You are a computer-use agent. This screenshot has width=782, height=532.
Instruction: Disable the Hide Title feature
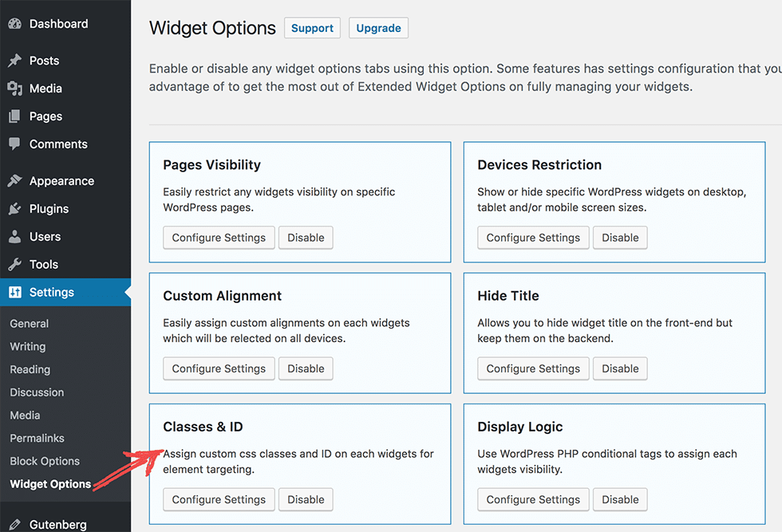coord(620,368)
